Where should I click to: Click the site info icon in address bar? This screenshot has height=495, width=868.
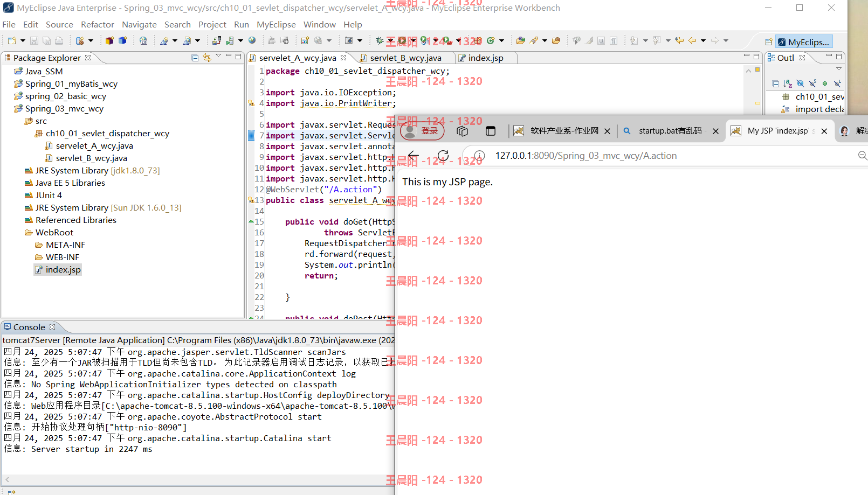[x=479, y=156]
